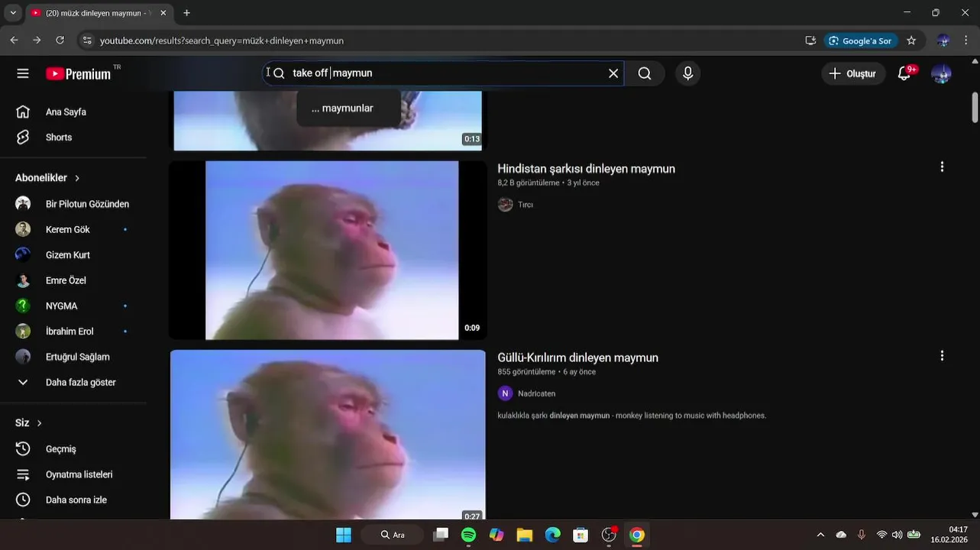Run search with magnifier button
This screenshot has height=550, width=980.
point(645,73)
